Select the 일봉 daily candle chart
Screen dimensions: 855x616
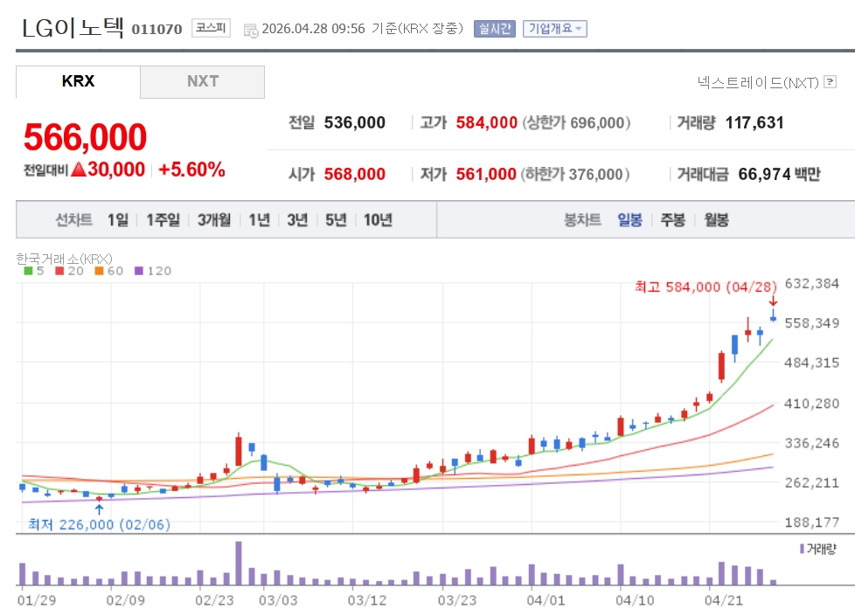(629, 220)
